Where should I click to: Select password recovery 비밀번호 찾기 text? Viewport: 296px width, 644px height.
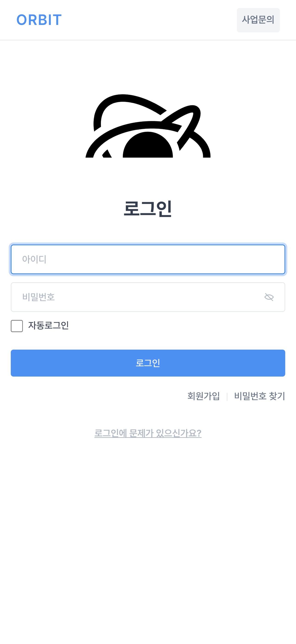259,396
